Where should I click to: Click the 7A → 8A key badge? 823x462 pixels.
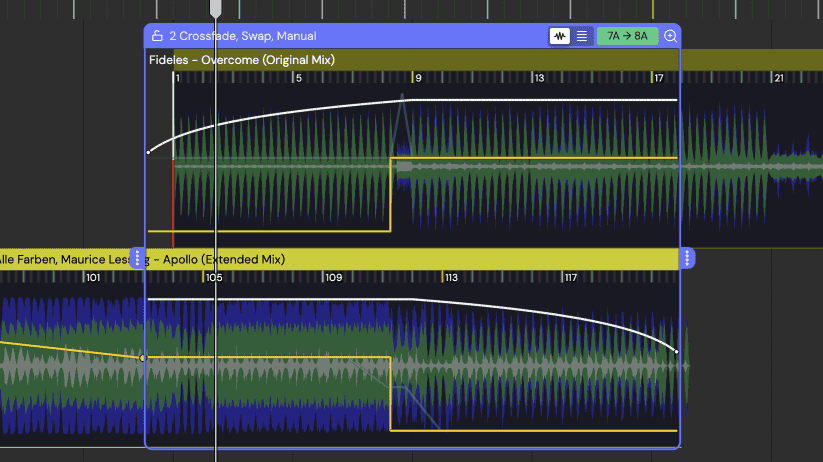click(x=627, y=36)
